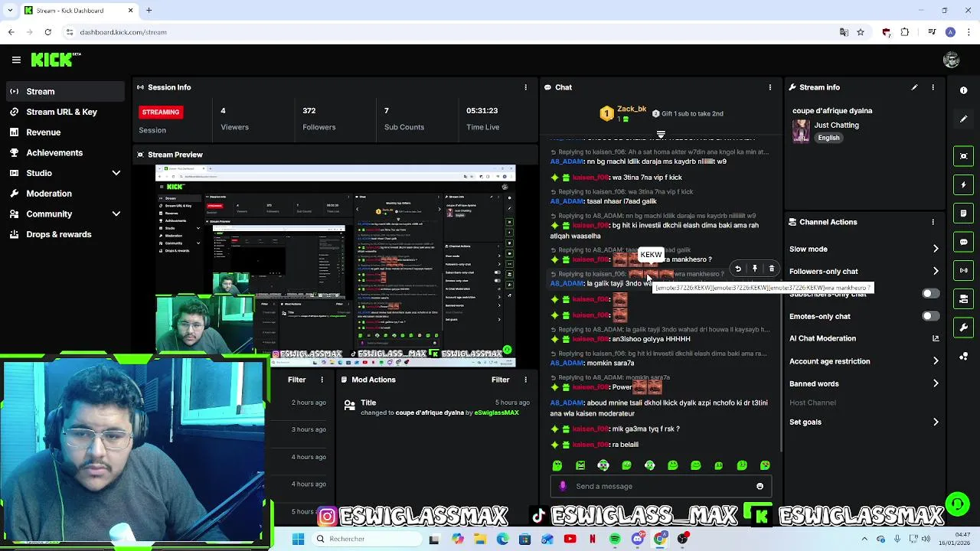Click the English language tag

[828, 138]
